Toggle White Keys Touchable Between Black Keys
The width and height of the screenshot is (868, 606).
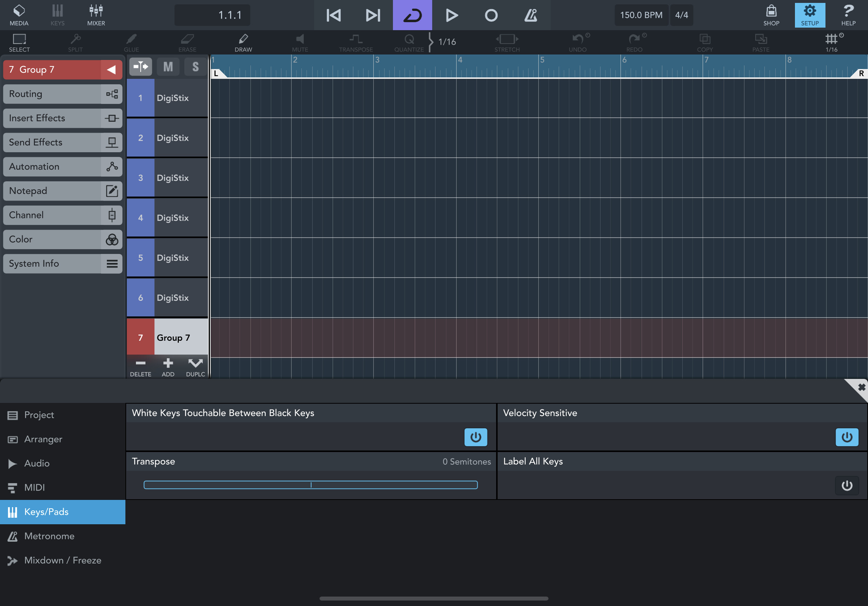475,437
